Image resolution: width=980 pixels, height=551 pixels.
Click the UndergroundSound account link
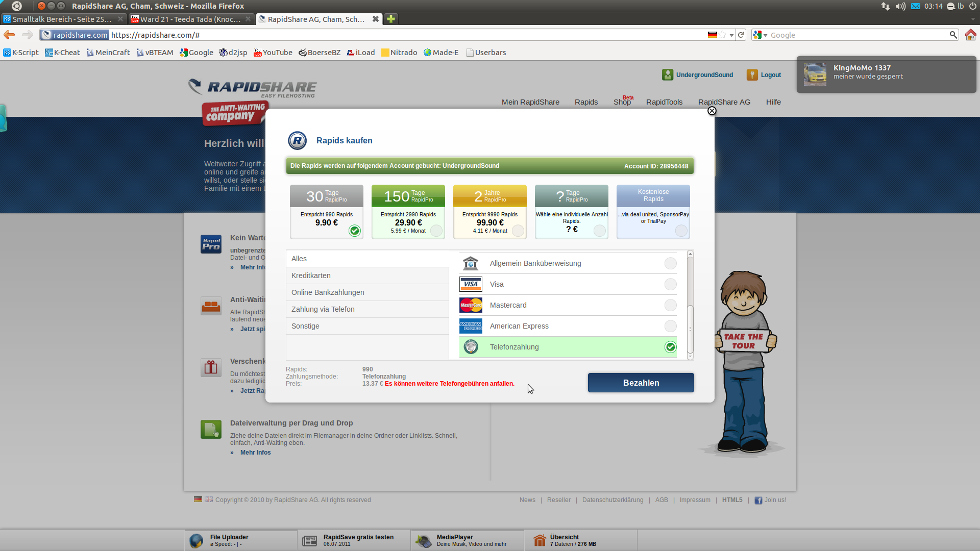click(704, 75)
